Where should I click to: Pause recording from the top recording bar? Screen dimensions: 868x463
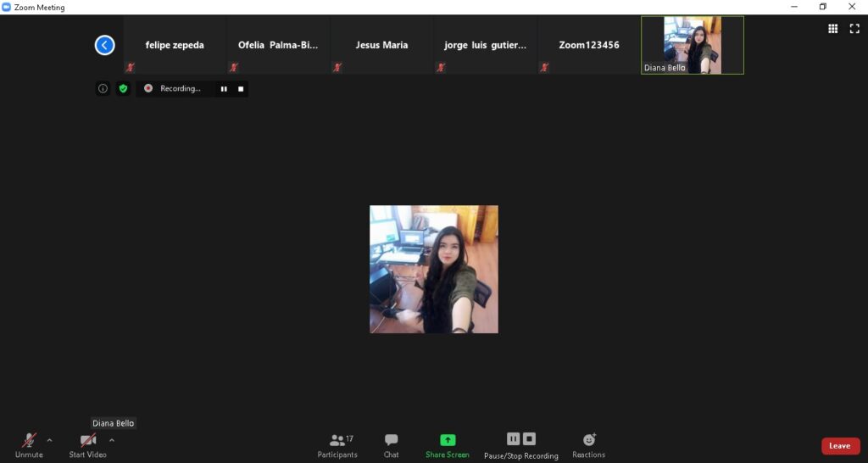click(224, 88)
